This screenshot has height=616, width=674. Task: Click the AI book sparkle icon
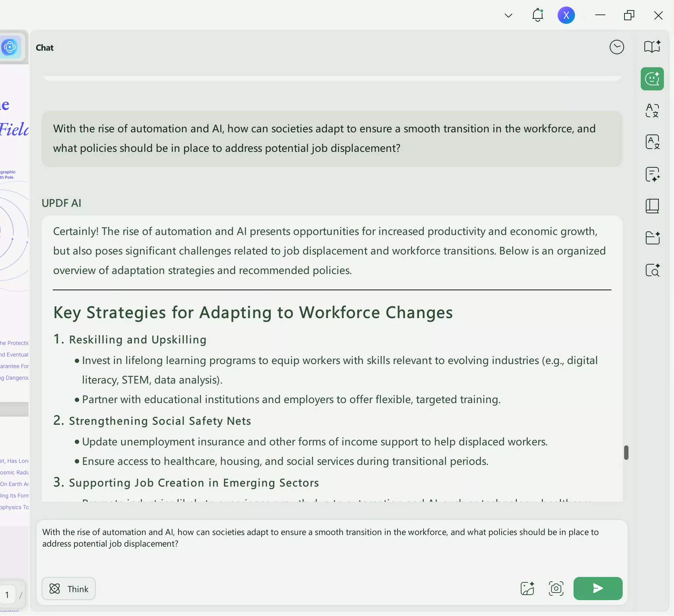652,47
